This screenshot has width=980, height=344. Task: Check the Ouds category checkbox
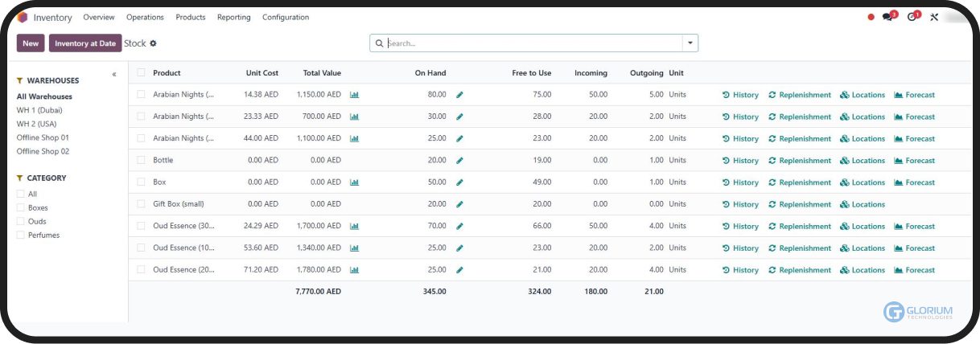click(x=21, y=222)
